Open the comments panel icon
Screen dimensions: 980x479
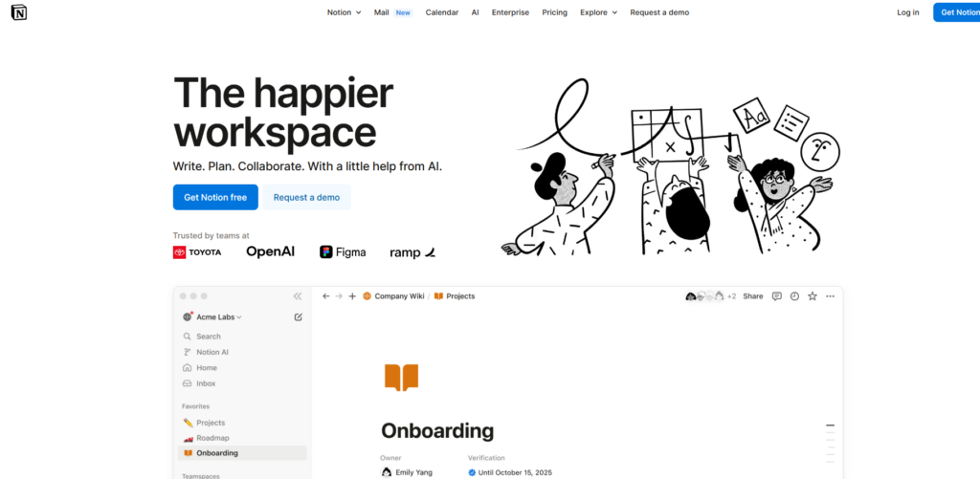(777, 296)
